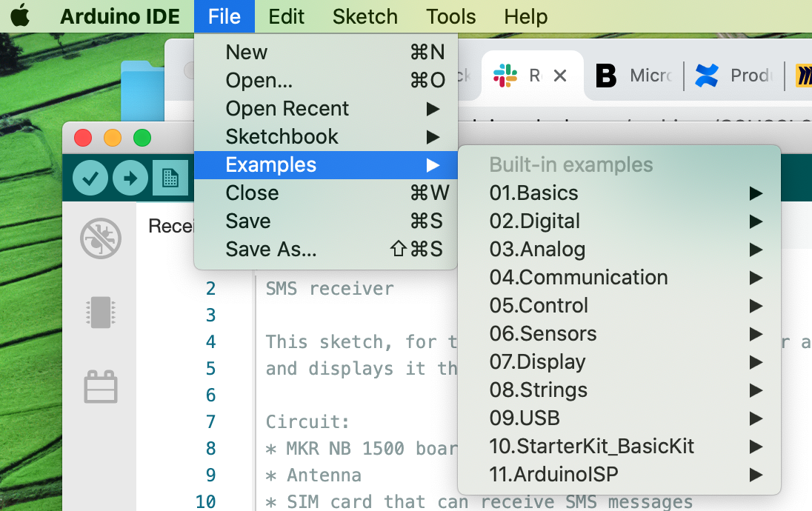This screenshot has width=812, height=511.
Task: Open the Boards Manager chip icon
Action: pyautogui.click(x=101, y=313)
